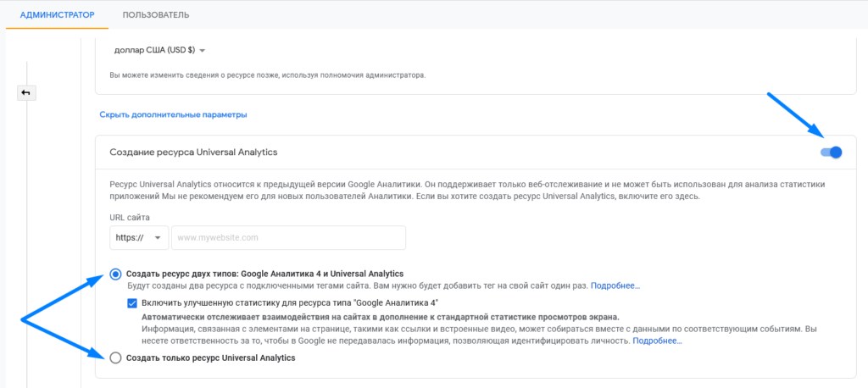The width and height of the screenshot is (868, 388).
Task: Open Подробнее link after 'один раз'
Action: [x=615, y=286]
